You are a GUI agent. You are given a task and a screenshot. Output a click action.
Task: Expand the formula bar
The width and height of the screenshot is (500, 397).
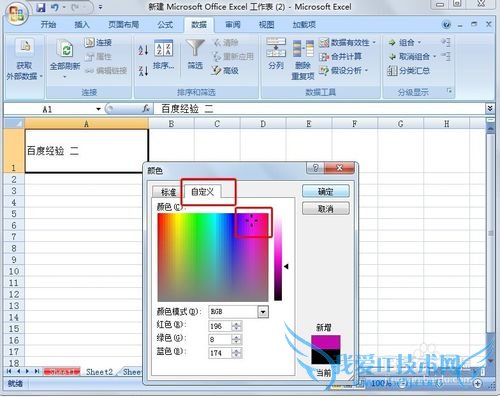click(x=490, y=108)
